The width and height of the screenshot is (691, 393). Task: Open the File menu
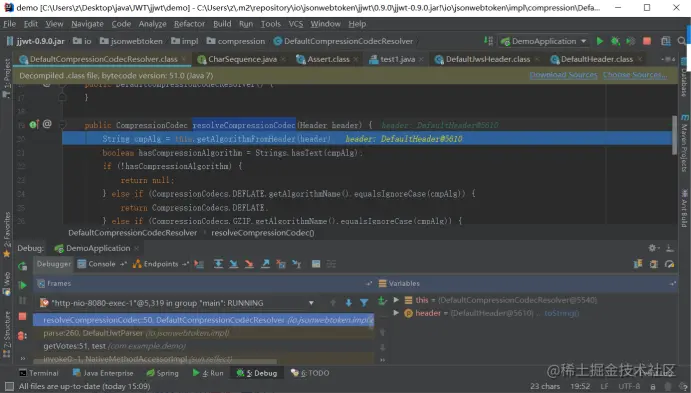pyautogui.click(x=10, y=24)
